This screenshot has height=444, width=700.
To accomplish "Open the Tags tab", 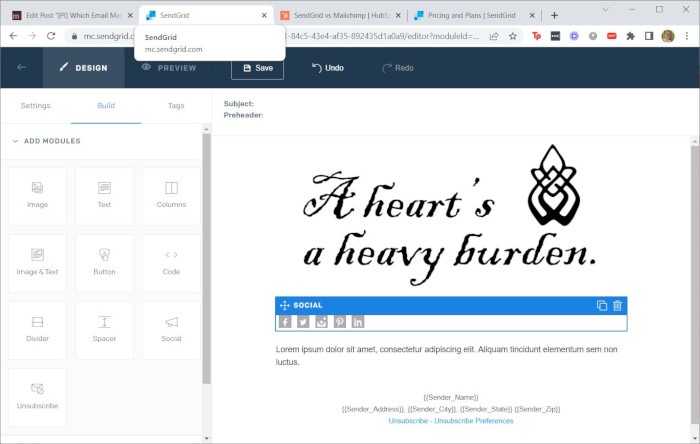I will pos(176,106).
